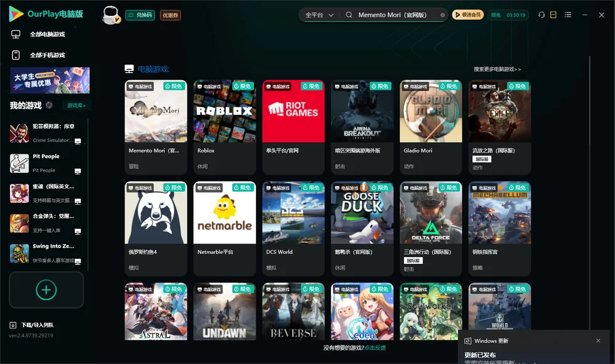The width and height of the screenshot is (615, 364).
Task: Open the list menu icon
Action: [x=568, y=15]
